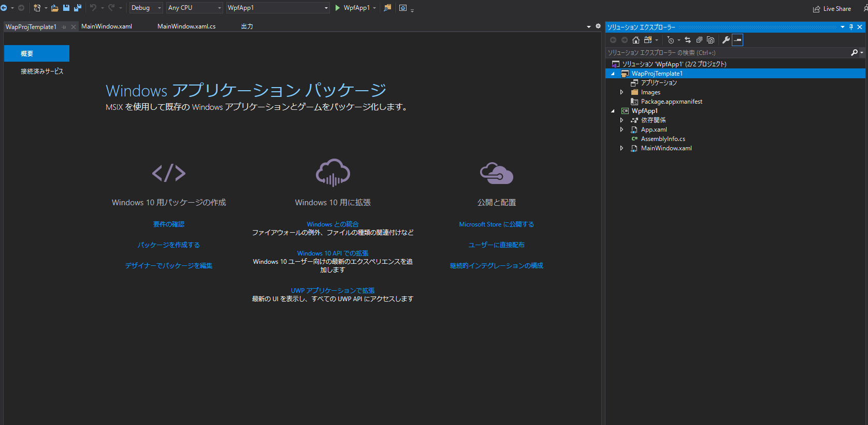This screenshot has width=868, height=425.
Task: Collapse the WpfApp1 project node
Action: pos(613,111)
